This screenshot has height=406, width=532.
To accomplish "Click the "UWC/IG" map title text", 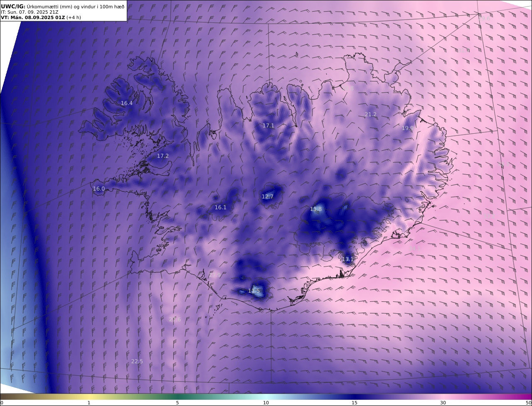I will coord(13,6).
